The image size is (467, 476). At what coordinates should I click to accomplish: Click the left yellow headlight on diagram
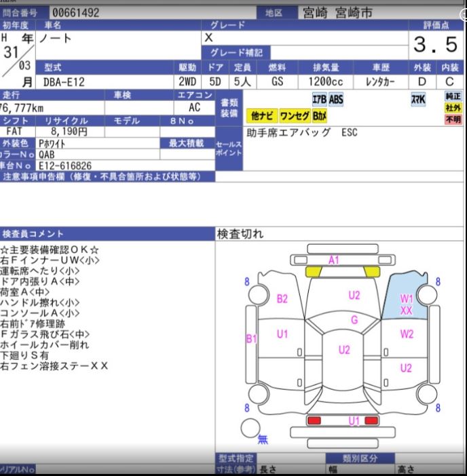coord(314,271)
